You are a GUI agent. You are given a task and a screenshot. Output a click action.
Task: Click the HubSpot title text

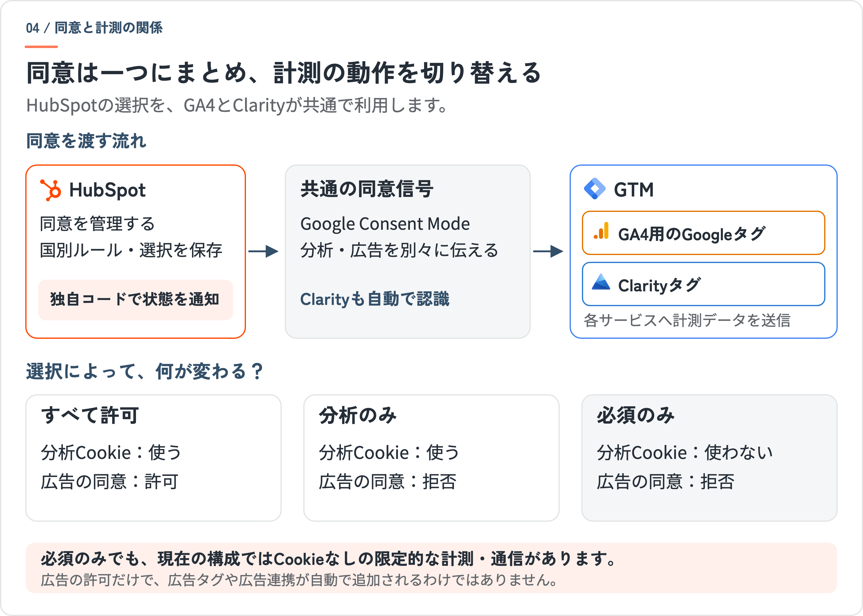(107, 190)
